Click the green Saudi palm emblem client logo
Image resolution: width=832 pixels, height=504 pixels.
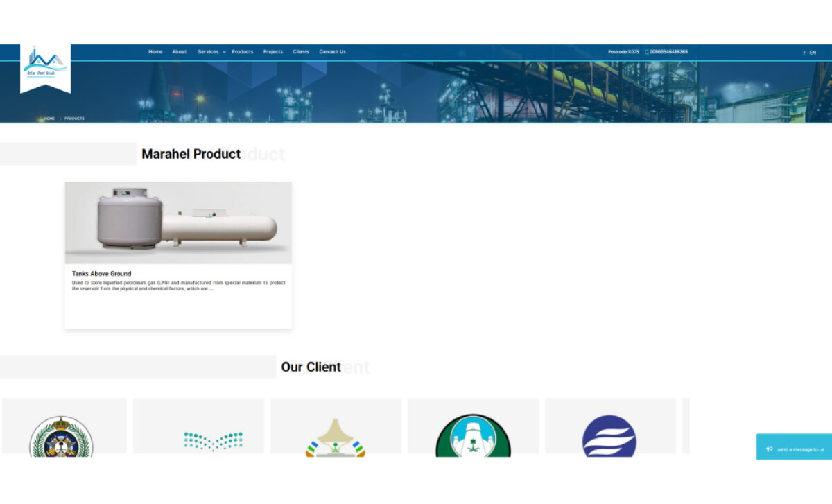pyautogui.click(x=473, y=438)
